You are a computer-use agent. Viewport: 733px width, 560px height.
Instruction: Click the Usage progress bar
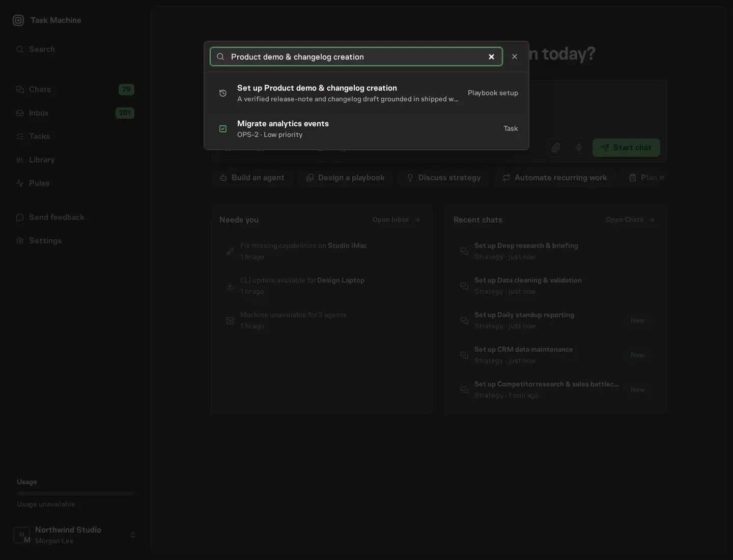tap(75, 493)
